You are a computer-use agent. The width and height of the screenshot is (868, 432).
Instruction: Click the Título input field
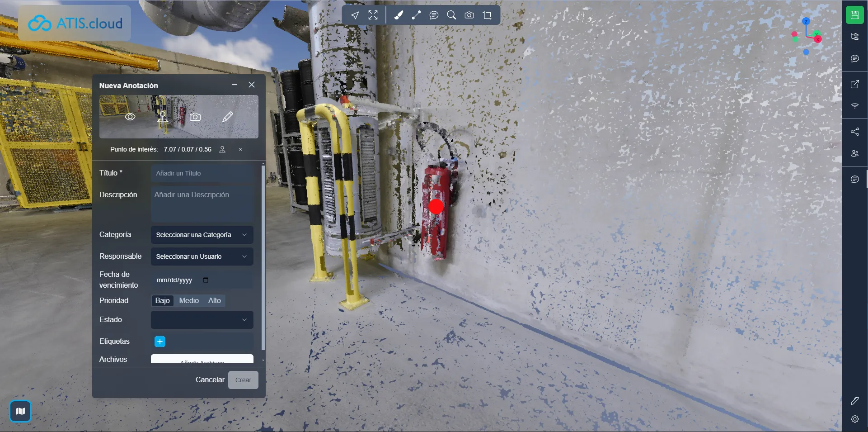202,173
